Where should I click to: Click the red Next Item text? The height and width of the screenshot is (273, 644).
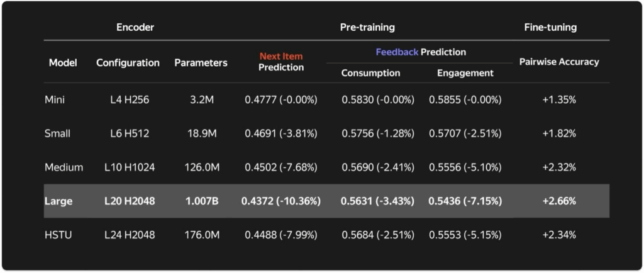(281, 57)
